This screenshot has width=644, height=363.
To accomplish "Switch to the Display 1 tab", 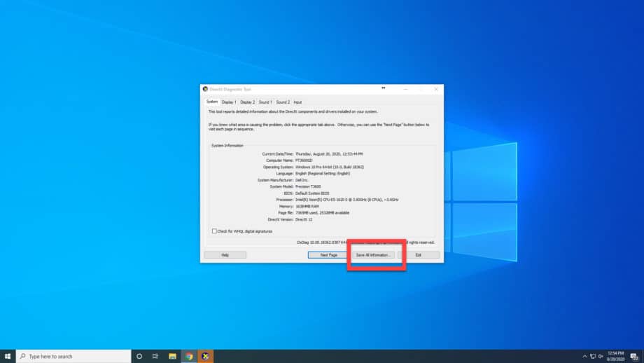I will 229,102.
